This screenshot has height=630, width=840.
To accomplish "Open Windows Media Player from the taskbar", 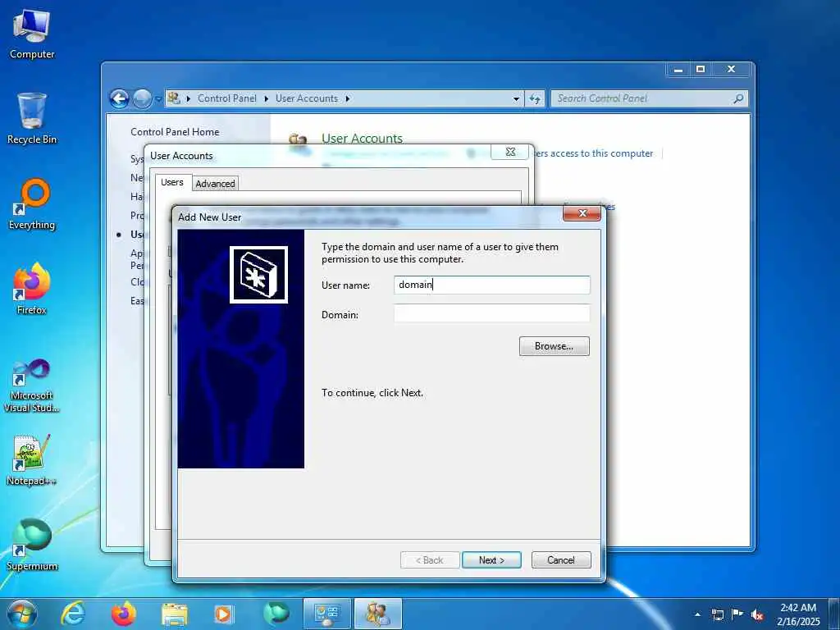I will 224,614.
